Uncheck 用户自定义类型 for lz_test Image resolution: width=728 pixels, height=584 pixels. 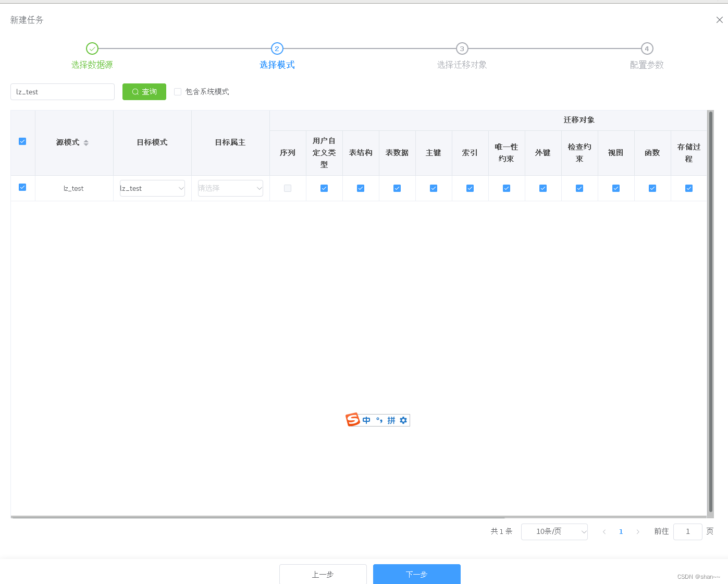(324, 188)
